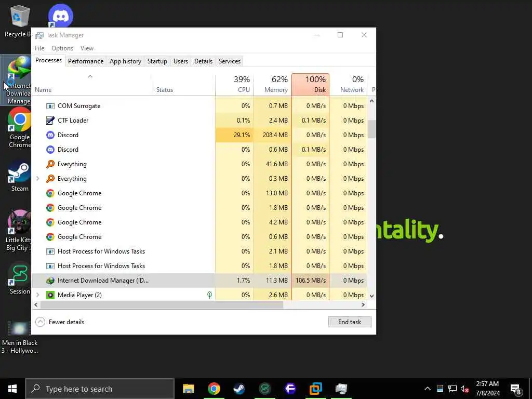Click the scroll up arrow
This screenshot has width=532, height=399.
coord(371,101)
